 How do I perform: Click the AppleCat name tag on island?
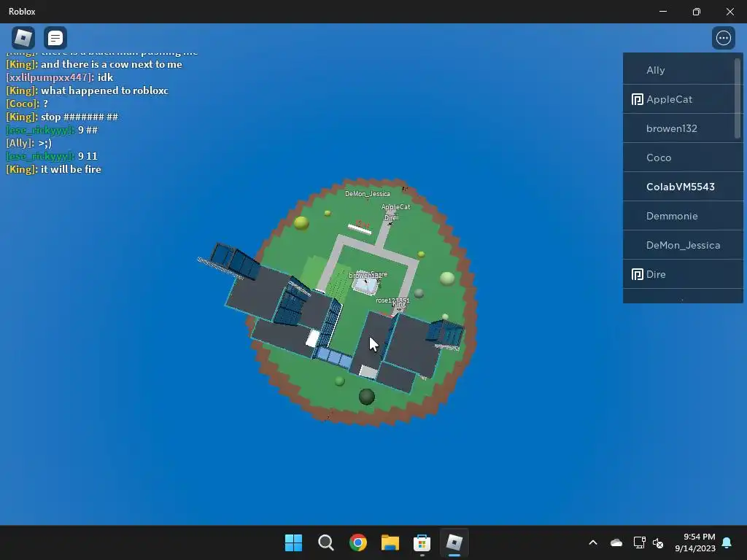395,206
